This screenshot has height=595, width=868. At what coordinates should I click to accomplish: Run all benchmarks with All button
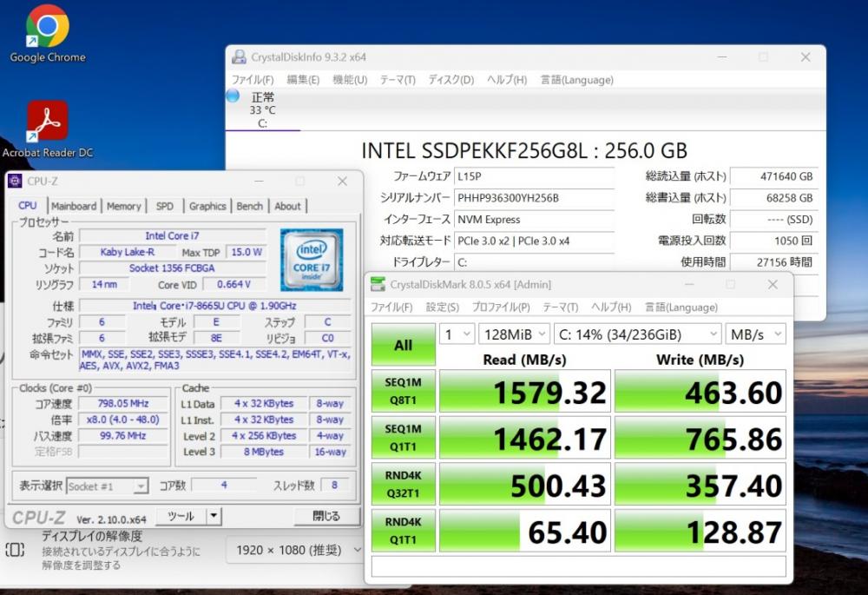click(x=403, y=344)
